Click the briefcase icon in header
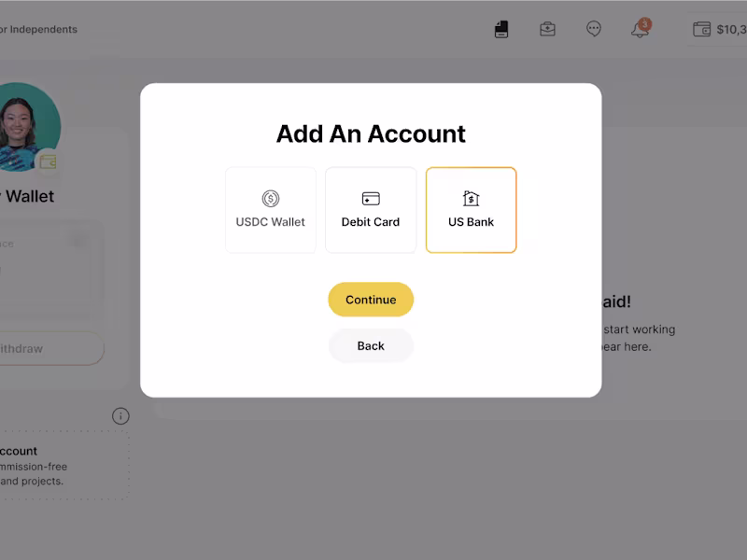This screenshot has height=560, width=747. [x=547, y=29]
